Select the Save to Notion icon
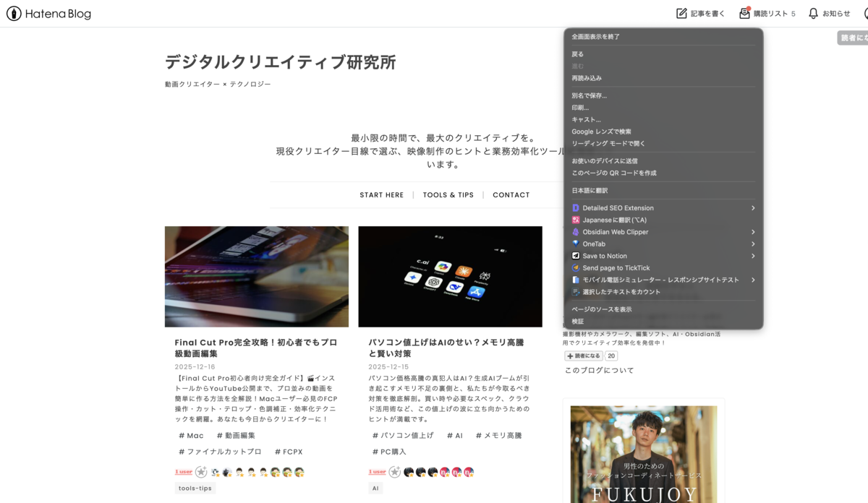Screen dimensions: 868x503 (575, 255)
